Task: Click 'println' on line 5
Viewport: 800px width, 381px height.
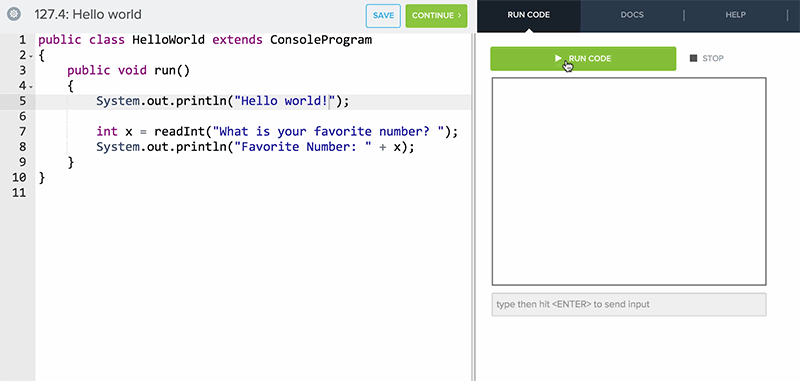Action: click(x=201, y=101)
